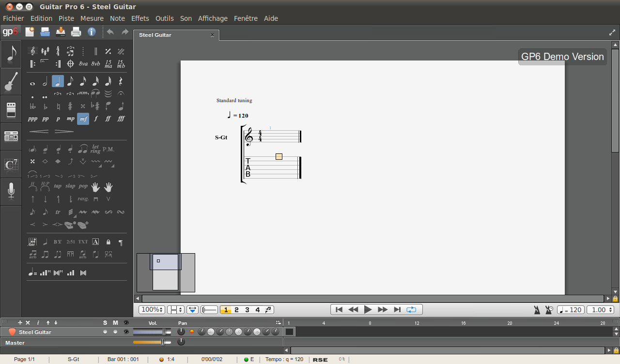Insert chord diagram icon
The height and width of the screenshot is (364, 620).
pos(32,242)
